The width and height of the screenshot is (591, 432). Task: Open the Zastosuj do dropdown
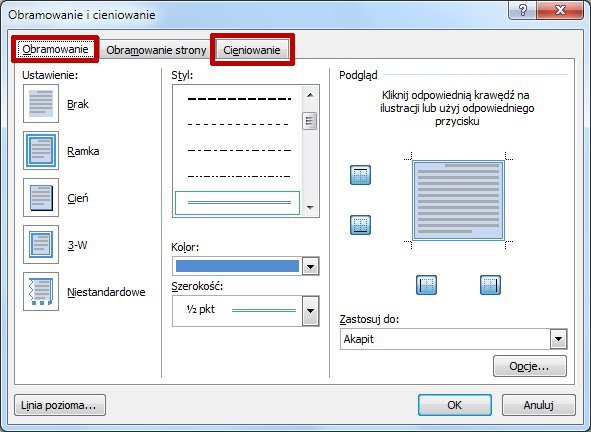pyautogui.click(x=559, y=339)
